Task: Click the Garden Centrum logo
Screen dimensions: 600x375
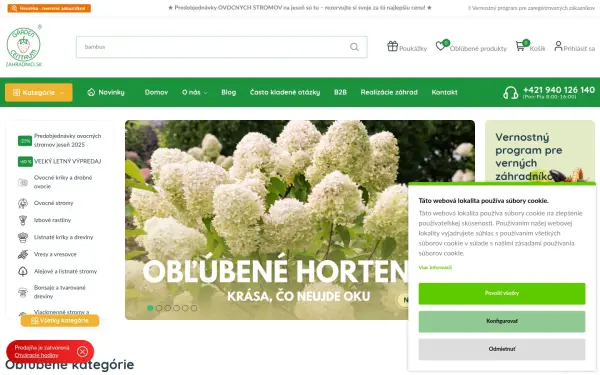Action: coord(24,47)
